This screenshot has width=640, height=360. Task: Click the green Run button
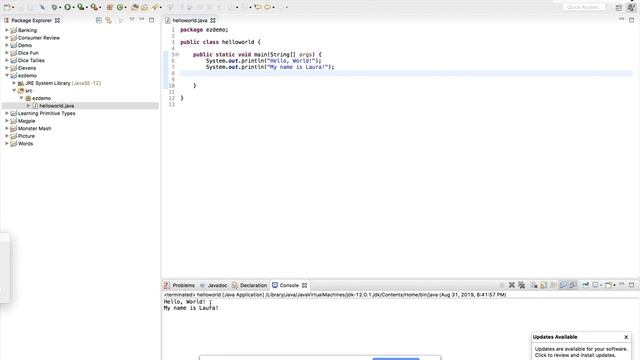[x=67, y=7]
